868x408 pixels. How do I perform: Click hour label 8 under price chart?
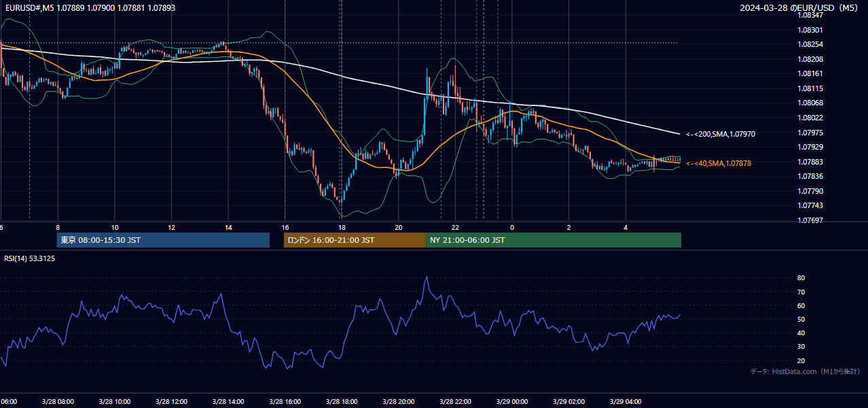coord(58,227)
